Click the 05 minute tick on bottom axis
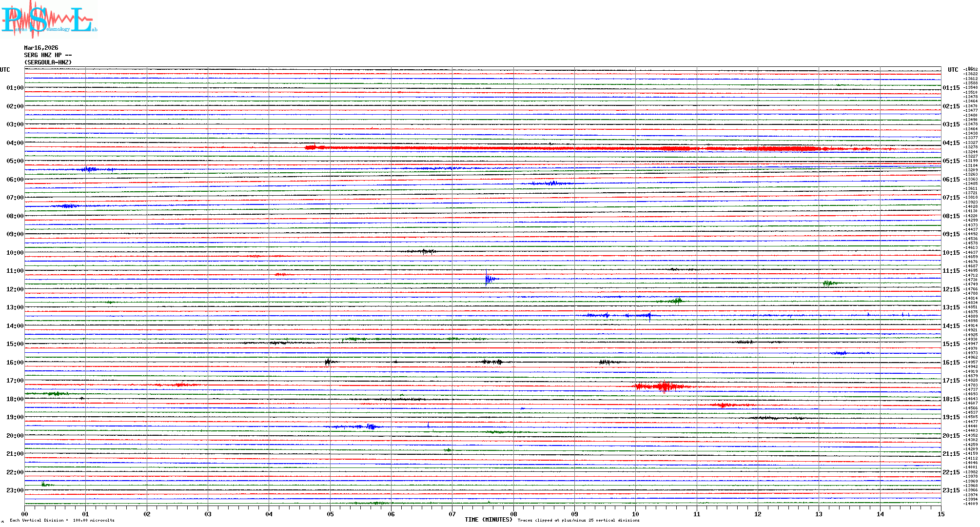The height and width of the screenshot is (527, 980). [330, 514]
